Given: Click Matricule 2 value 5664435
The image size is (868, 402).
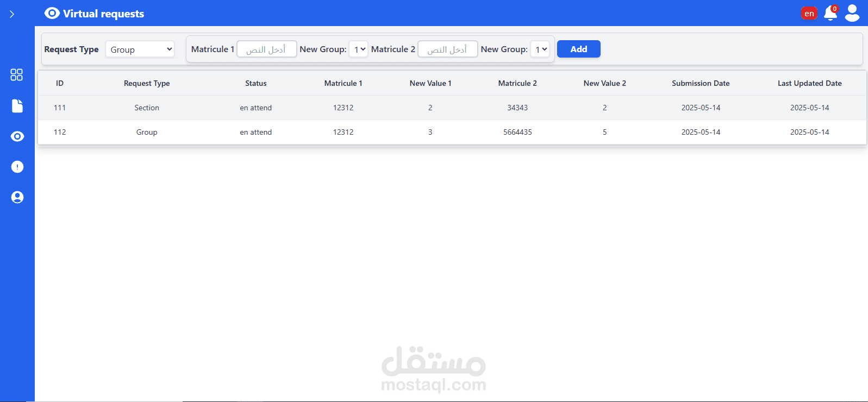Looking at the screenshot, I should [x=517, y=132].
